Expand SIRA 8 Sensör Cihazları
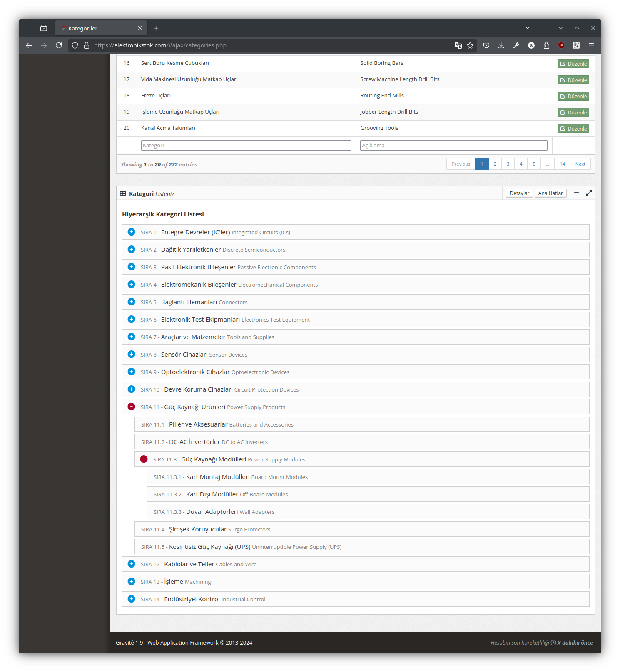Screen dimensions: 620x672 [x=132, y=354]
